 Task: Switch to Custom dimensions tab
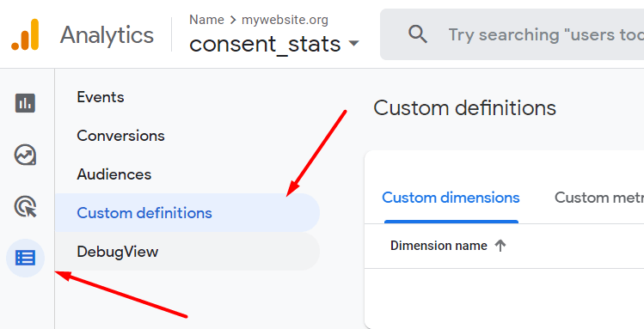click(x=451, y=198)
